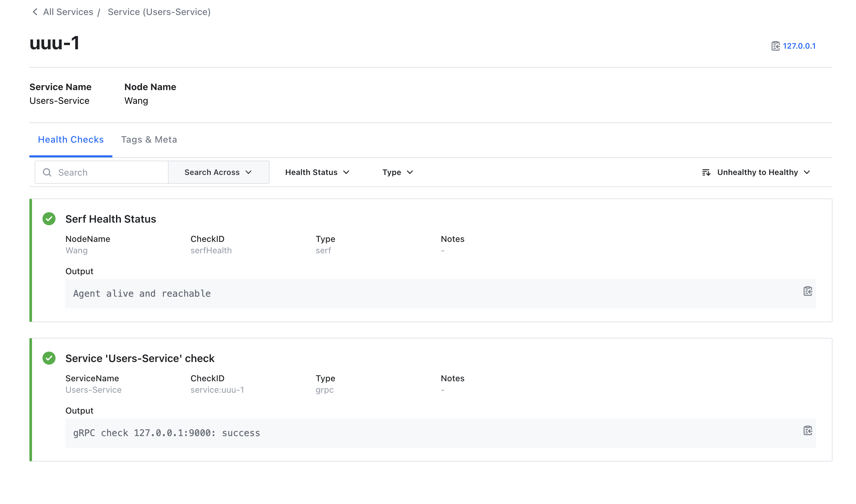Click the service:uuu-1 CheckID value
The height and width of the screenshot is (504, 856).
click(217, 389)
